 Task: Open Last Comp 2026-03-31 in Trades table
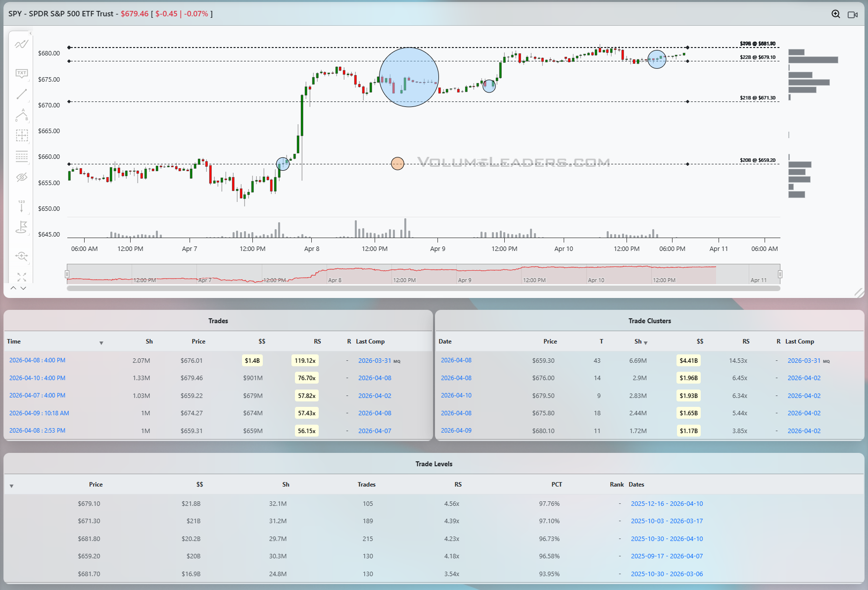[x=375, y=361]
